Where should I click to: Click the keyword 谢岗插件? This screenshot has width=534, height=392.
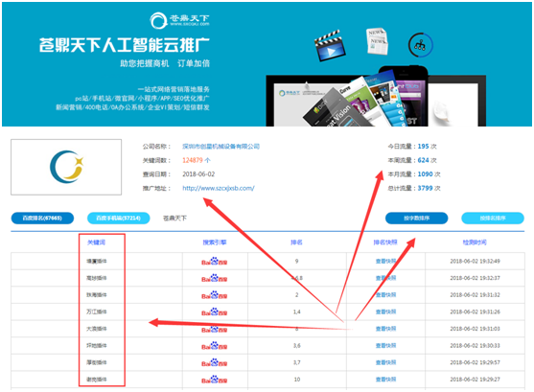click(x=97, y=380)
